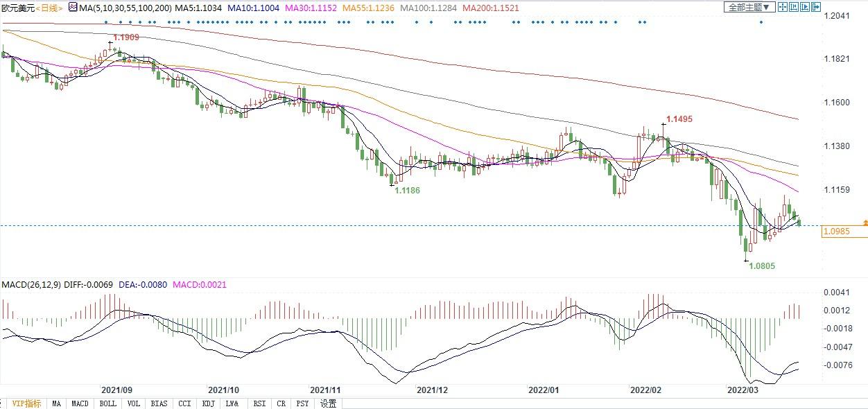Show the RSI indicator tab
Screen dimensions: 868x409
259,403
